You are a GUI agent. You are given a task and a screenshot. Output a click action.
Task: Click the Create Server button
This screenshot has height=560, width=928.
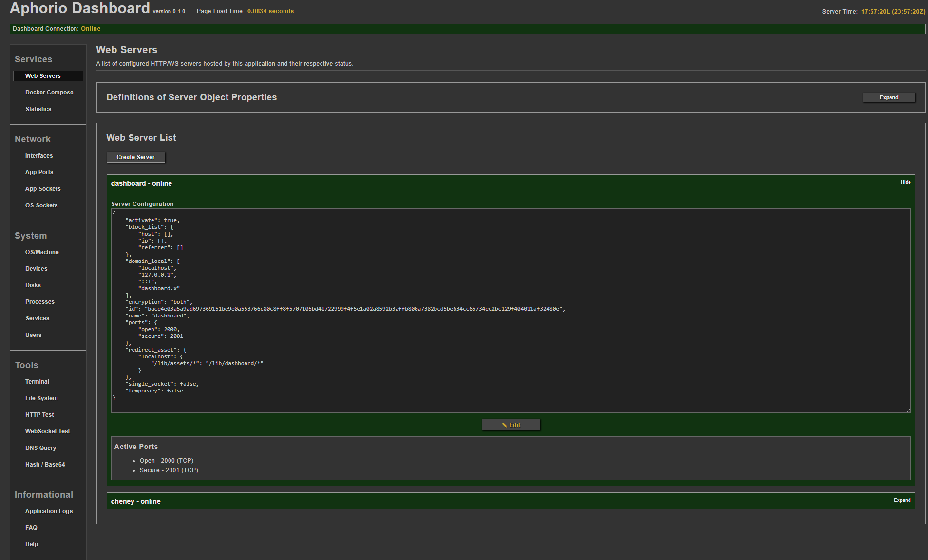(x=135, y=157)
